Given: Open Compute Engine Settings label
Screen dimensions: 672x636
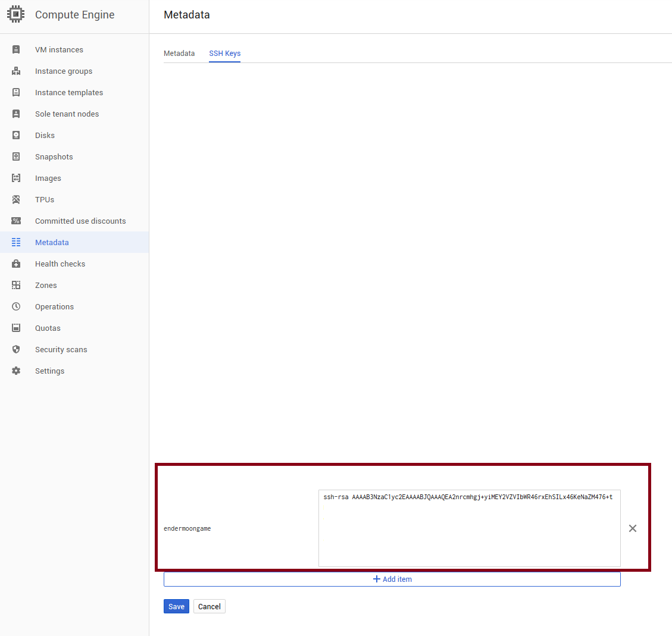Looking at the screenshot, I should pyautogui.click(x=50, y=371).
